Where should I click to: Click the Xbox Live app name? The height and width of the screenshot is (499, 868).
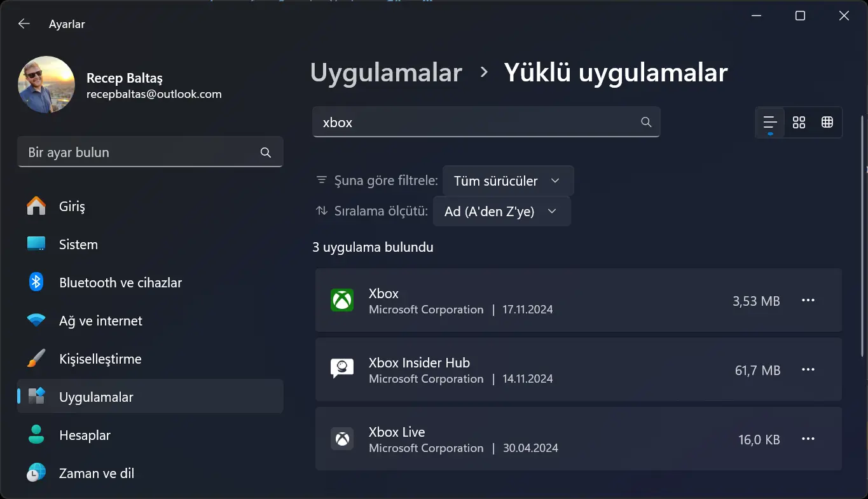(397, 432)
